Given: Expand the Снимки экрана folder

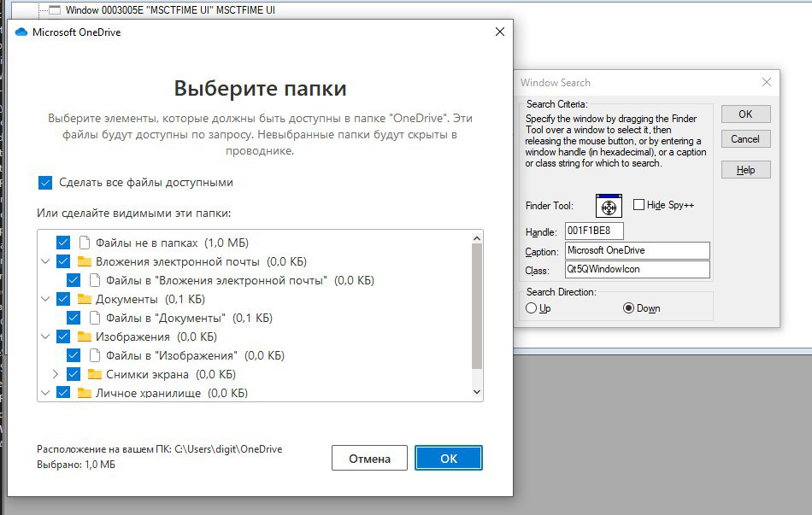Looking at the screenshot, I should tap(56, 374).
